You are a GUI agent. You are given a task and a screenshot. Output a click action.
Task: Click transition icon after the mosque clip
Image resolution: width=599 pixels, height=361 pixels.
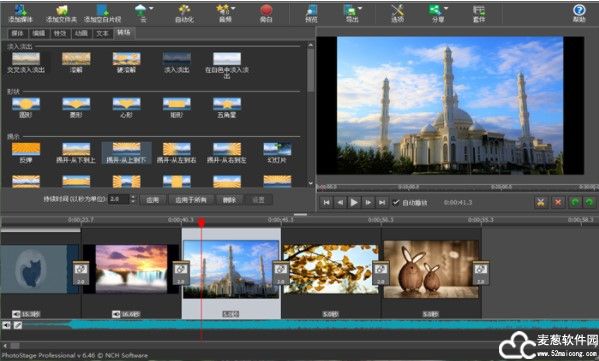(x=281, y=273)
